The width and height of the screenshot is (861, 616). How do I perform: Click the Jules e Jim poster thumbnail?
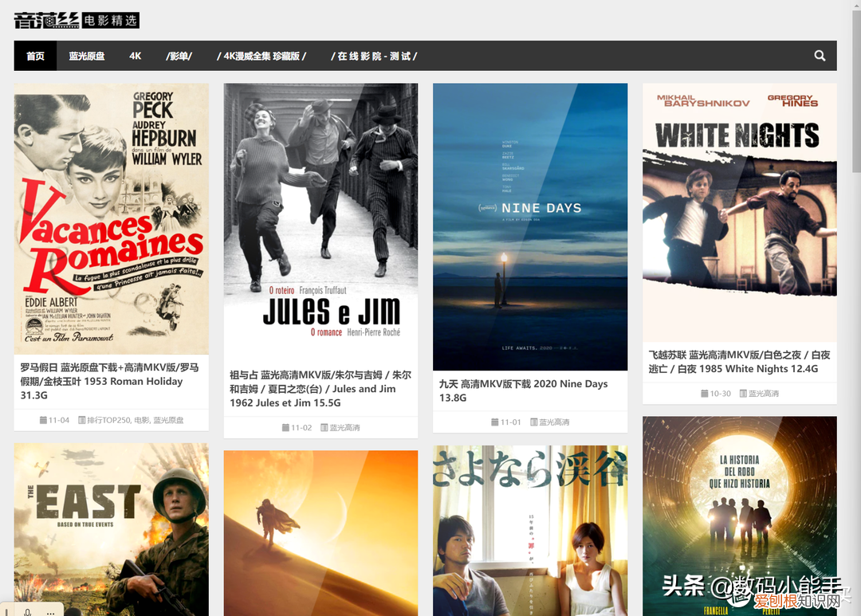coord(320,220)
